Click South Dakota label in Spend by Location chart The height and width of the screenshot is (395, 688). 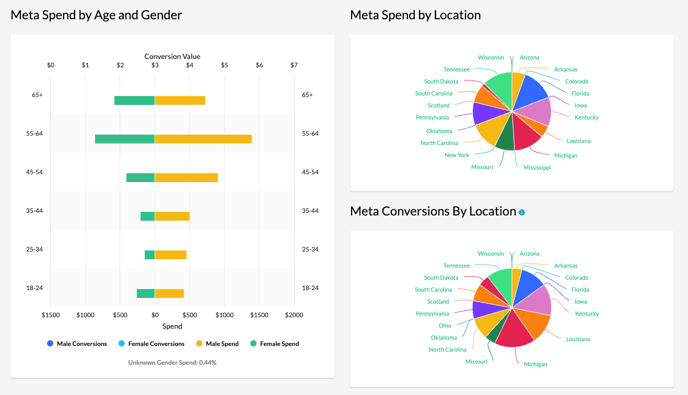(x=441, y=82)
